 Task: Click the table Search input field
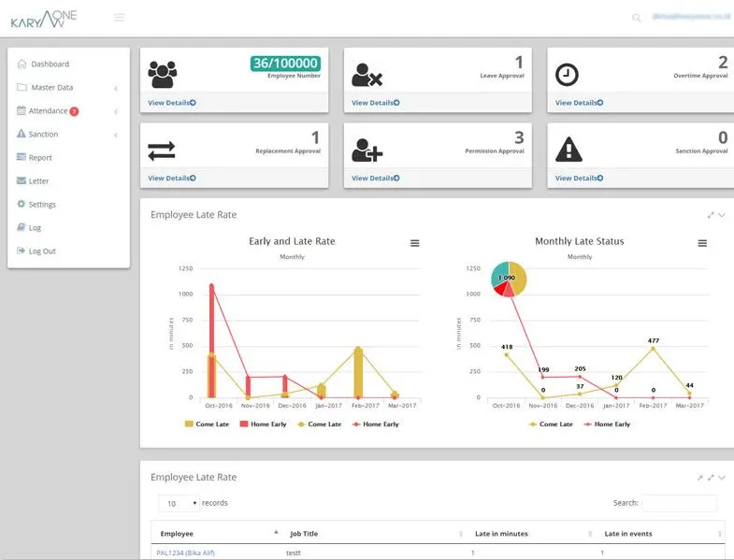pyautogui.click(x=679, y=503)
